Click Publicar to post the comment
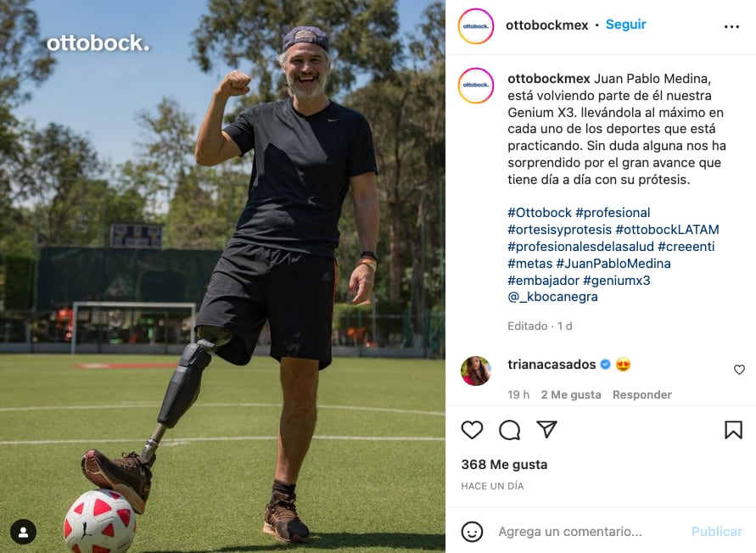The image size is (756, 553). (716, 531)
